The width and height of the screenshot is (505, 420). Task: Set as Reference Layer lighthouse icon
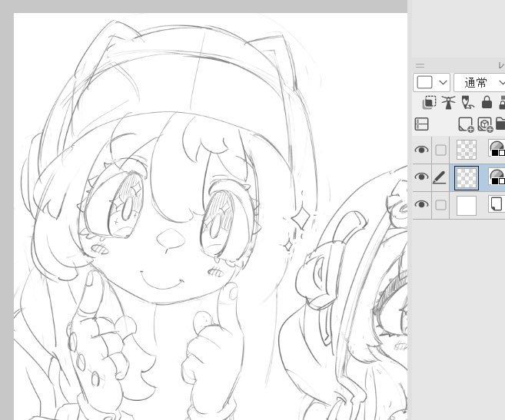tap(448, 103)
